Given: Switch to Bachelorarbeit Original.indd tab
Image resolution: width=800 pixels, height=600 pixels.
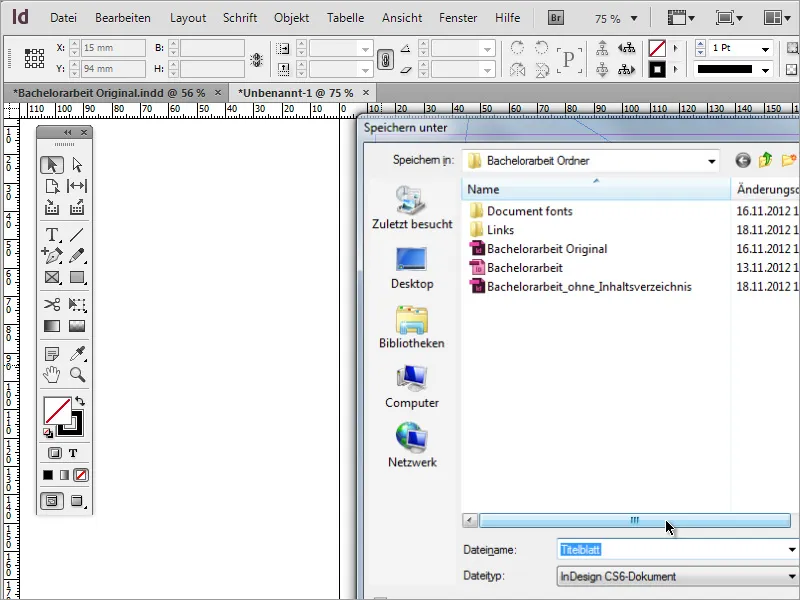Looking at the screenshot, I should tap(109, 93).
